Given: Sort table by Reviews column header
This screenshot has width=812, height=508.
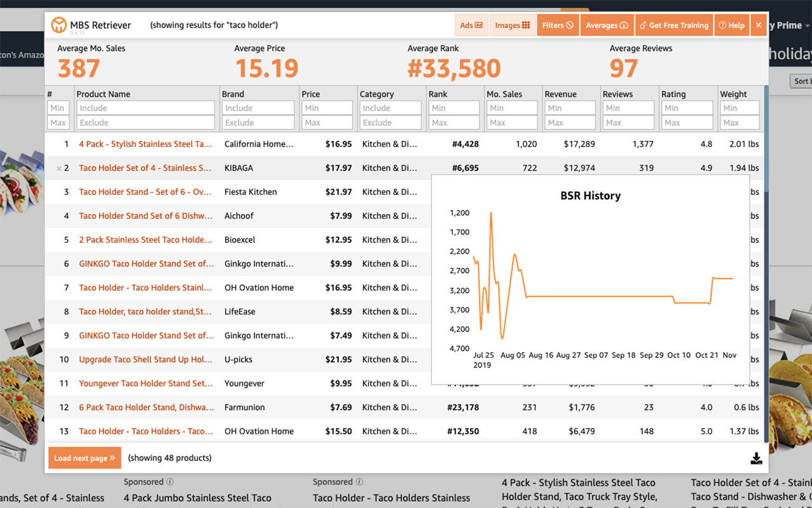Looking at the screenshot, I should click(x=617, y=94).
